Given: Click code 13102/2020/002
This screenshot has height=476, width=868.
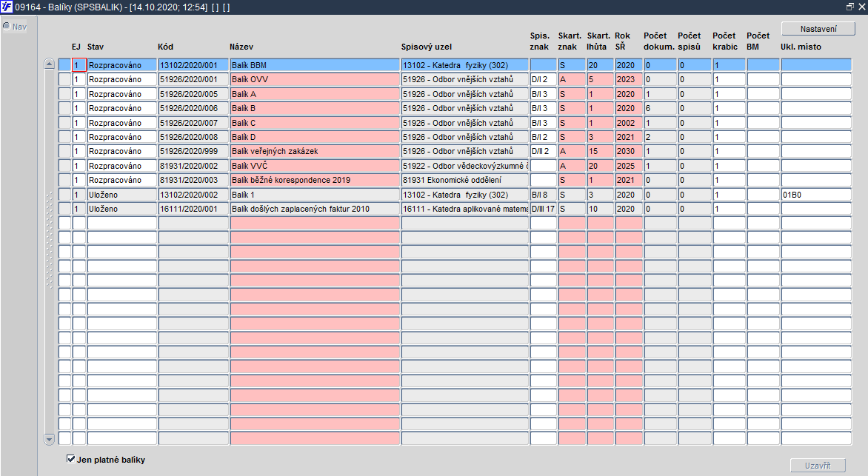Looking at the screenshot, I should [x=193, y=194].
